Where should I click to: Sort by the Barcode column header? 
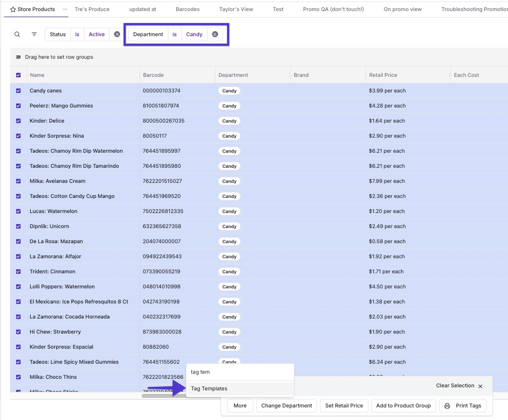(x=153, y=75)
